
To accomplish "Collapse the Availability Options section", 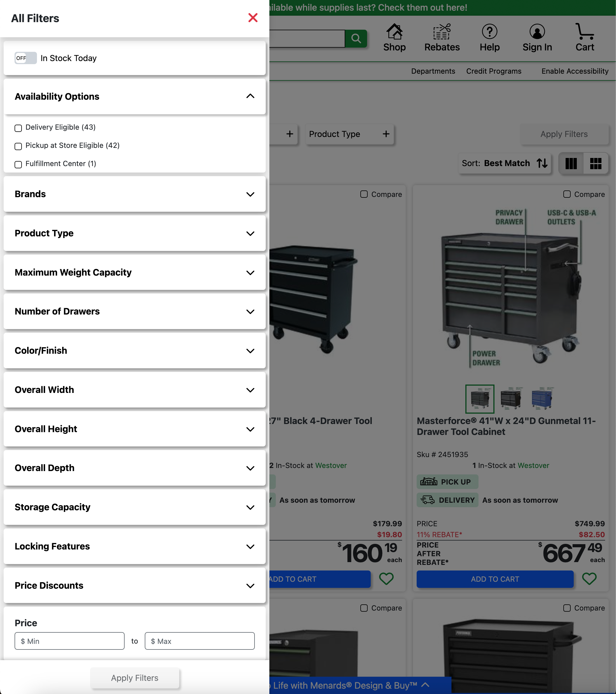I will coord(250,96).
